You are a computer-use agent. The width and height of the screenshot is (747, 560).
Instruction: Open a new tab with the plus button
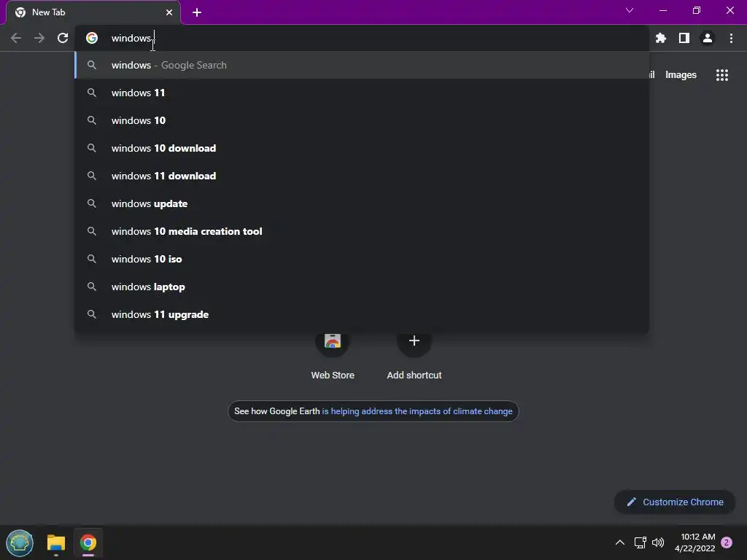[x=197, y=12]
